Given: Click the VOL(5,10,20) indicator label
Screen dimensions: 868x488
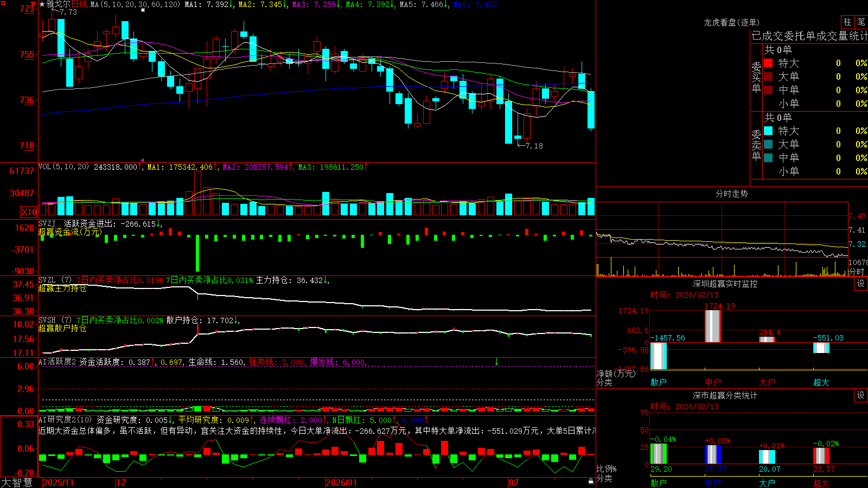Looking at the screenshot, I should (64, 167).
